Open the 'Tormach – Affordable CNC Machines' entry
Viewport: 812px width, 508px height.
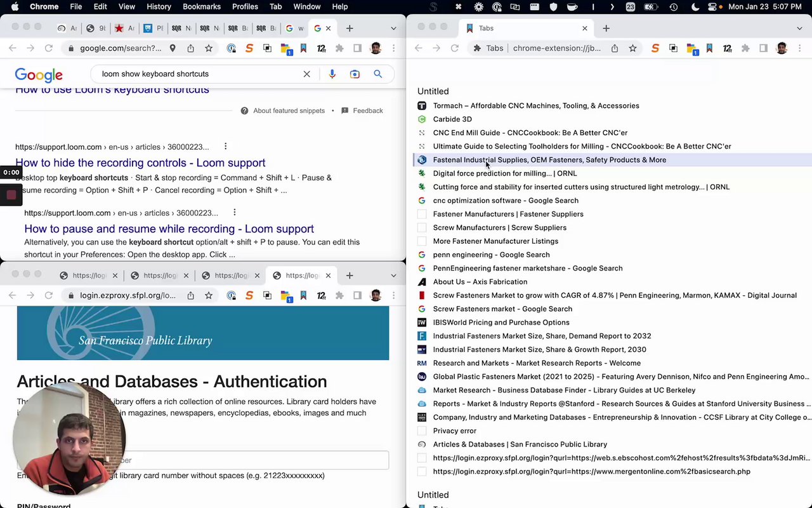[x=536, y=105]
